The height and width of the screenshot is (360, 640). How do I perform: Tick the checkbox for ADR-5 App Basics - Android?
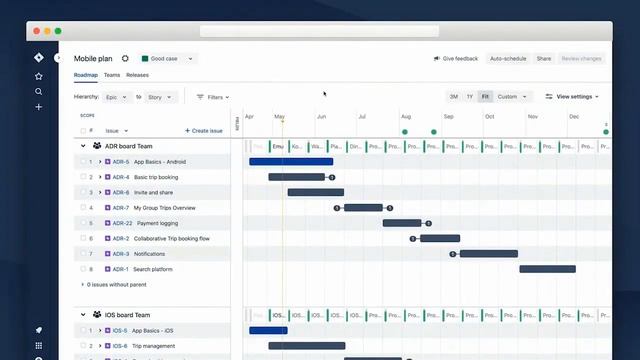[83, 162]
